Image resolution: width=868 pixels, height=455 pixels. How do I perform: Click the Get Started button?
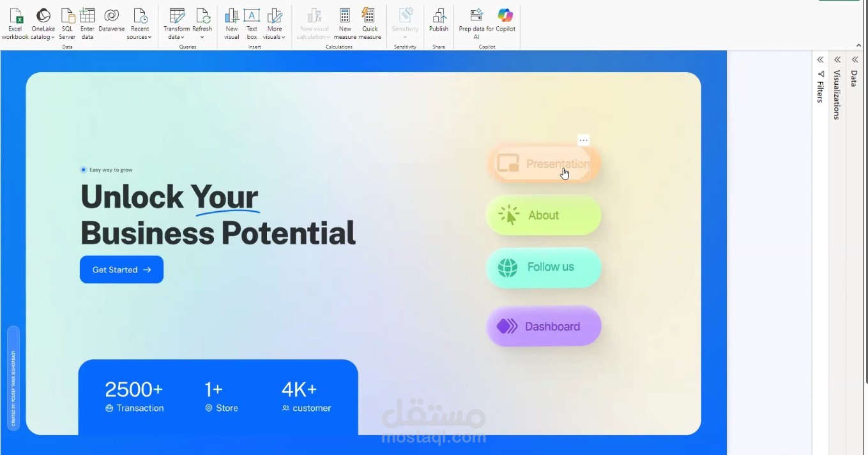pyautogui.click(x=121, y=270)
